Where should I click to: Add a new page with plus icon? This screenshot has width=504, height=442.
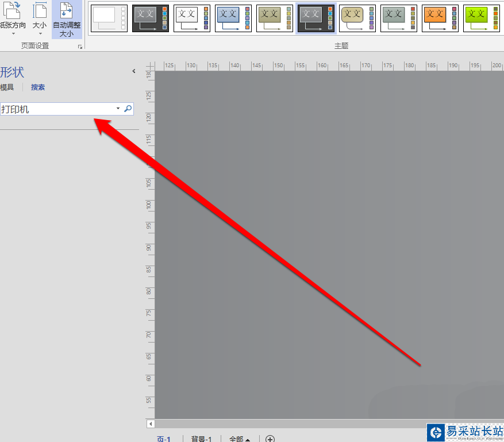[x=270, y=439]
